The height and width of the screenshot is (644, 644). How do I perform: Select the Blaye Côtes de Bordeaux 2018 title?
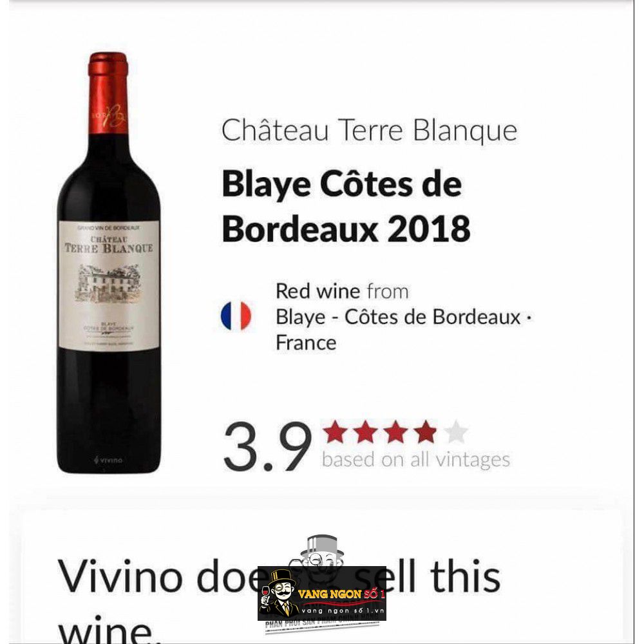346,207
